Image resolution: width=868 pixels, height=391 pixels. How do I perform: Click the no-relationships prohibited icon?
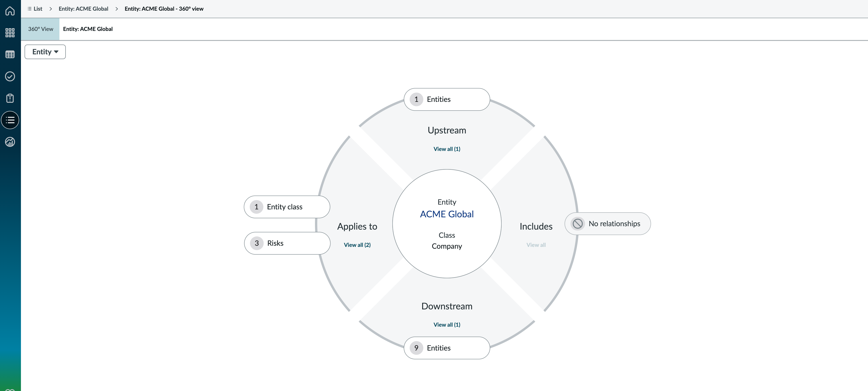click(x=578, y=224)
